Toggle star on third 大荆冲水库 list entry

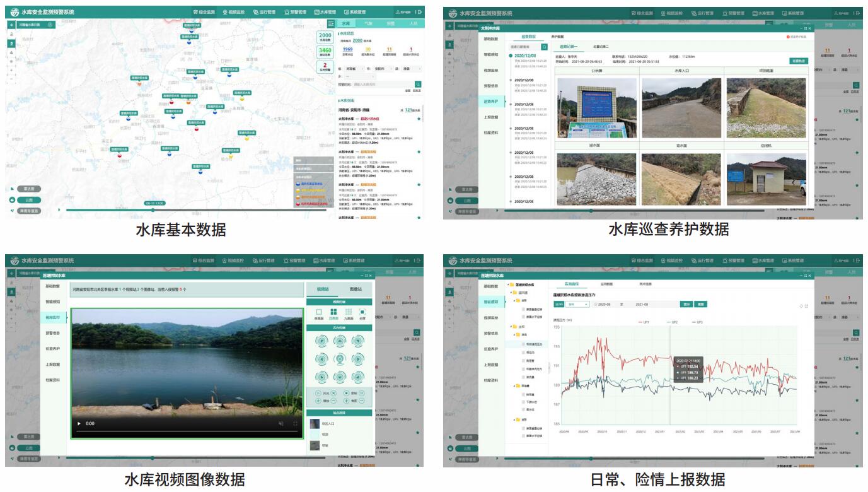(419, 184)
